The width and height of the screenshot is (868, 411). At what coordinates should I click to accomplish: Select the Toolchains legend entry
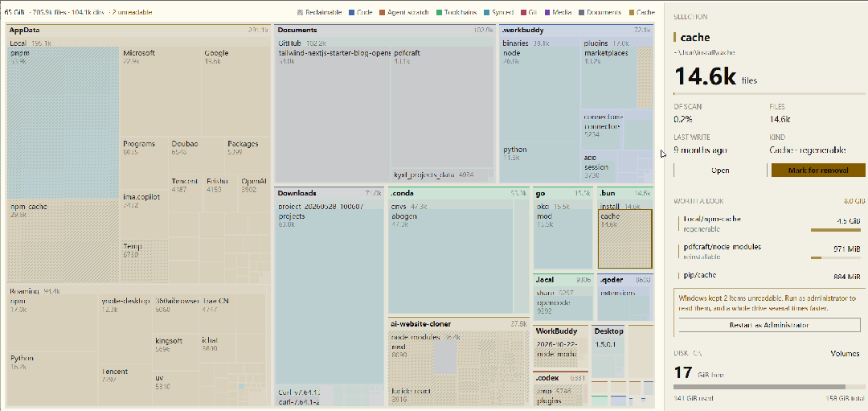point(456,12)
